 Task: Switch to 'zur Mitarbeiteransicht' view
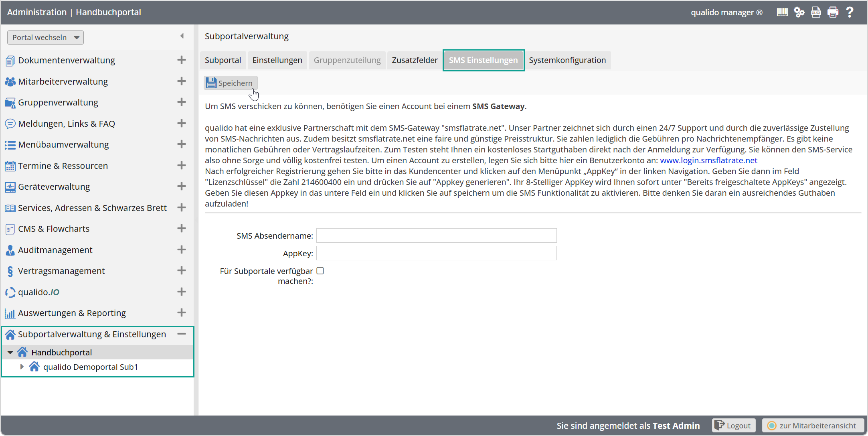[x=813, y=426]
